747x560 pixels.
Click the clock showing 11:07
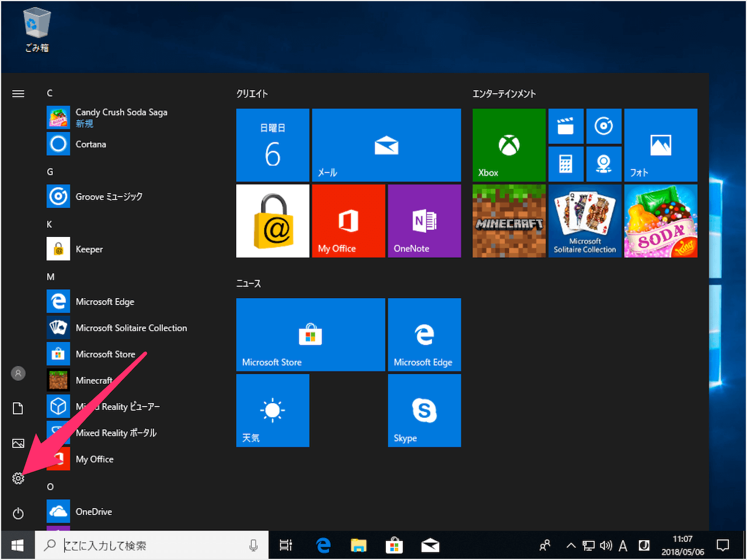click(x=682, y=545)
